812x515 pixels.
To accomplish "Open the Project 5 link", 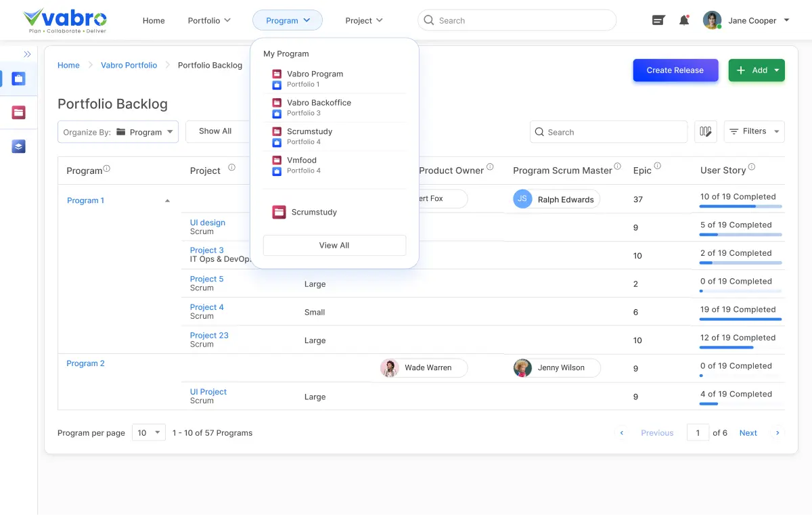I will pos(206,278).
